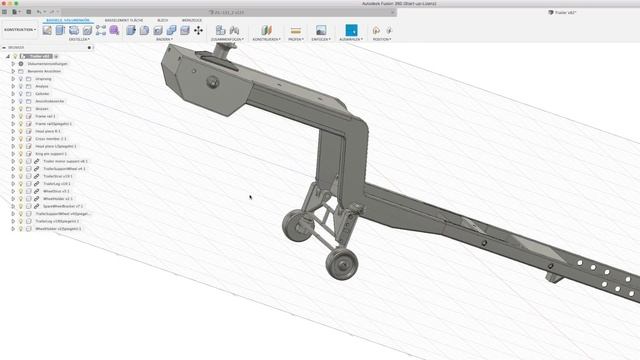Expand the Dokumenteinstellungen tree node

tap(13, 64)
